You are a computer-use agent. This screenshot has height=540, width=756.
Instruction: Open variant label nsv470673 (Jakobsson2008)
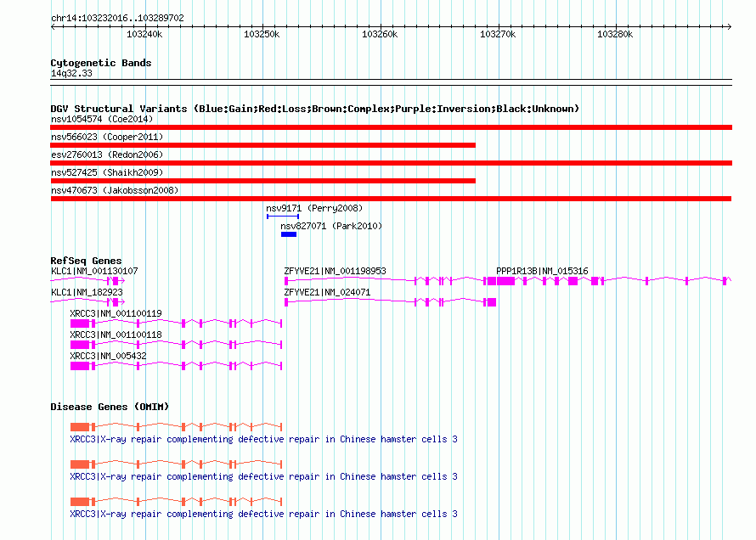[115, 190]
